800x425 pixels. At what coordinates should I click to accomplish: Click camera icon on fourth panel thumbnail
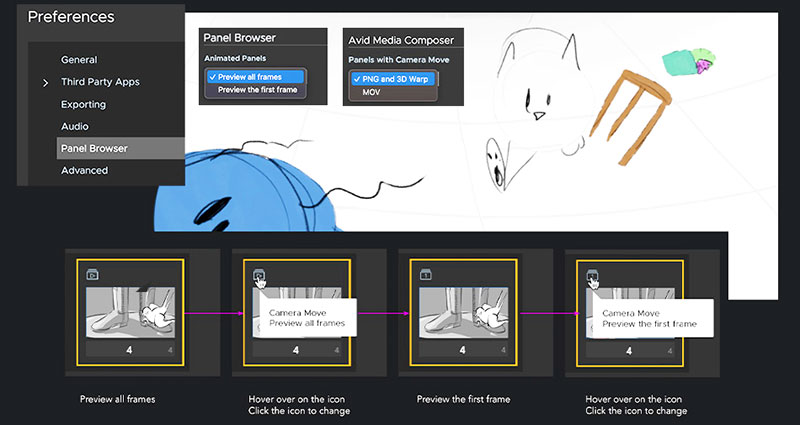click(591, 273)
